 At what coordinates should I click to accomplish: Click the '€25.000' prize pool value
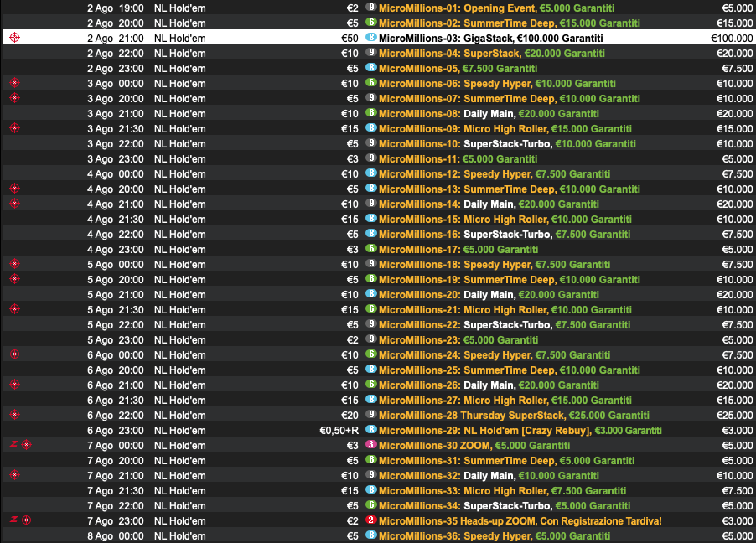[734, 416]
